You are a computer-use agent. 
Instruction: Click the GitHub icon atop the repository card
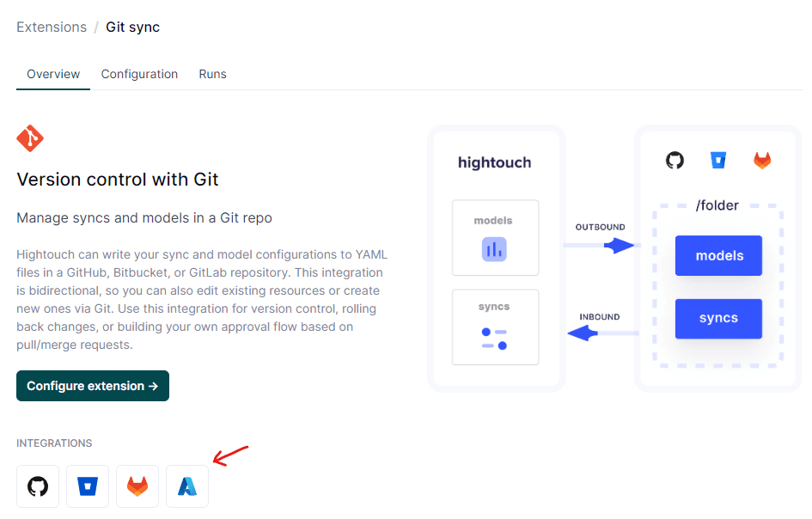pos(675,160)
